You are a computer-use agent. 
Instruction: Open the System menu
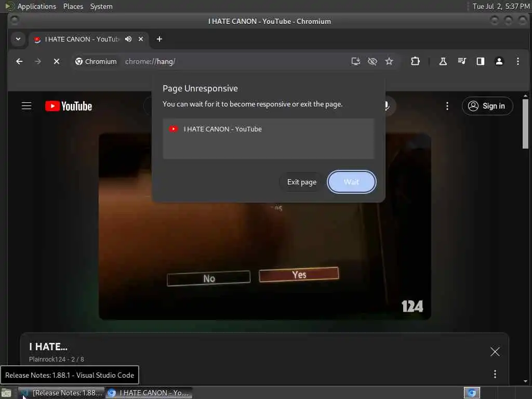pyautogui.click(x=101, y=6)
